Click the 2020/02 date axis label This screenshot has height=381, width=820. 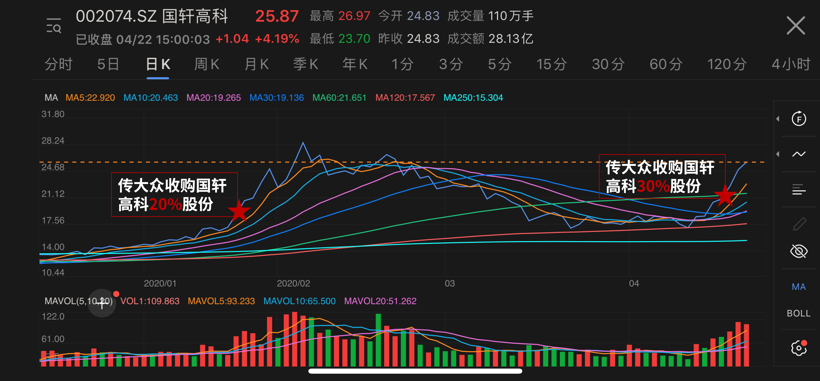click(293, 284)
